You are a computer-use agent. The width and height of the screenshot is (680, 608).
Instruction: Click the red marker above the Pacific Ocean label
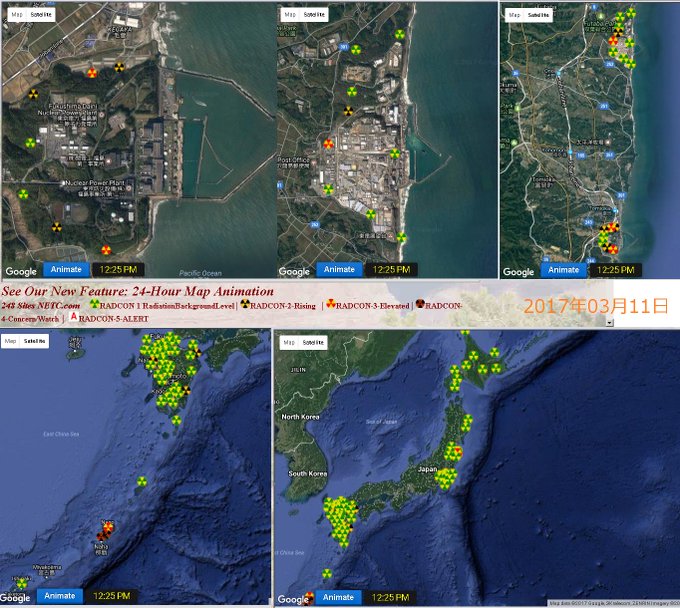pos(106,250)
